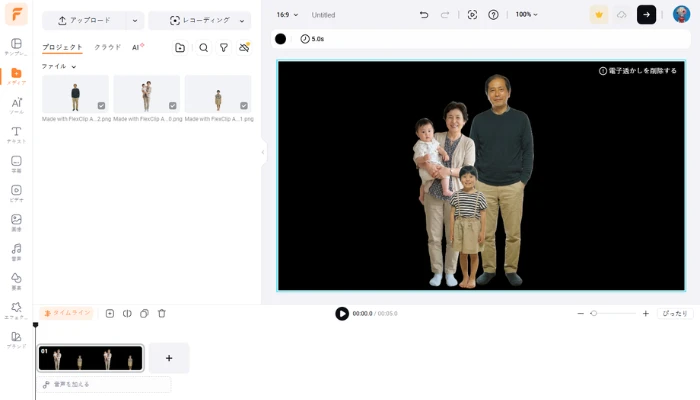700x400 pixels.
Task: Expand the ファイル file filter dropdown
Action: pos(59,66)
